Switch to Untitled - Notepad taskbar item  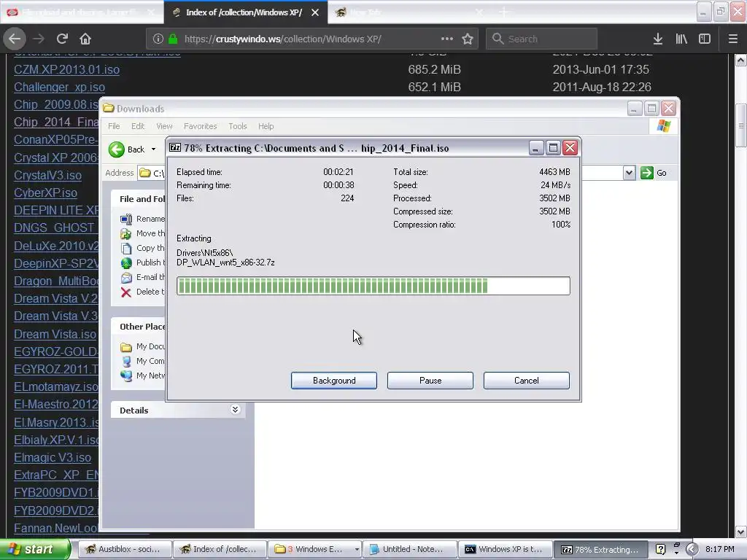click(x=409, y=549)
